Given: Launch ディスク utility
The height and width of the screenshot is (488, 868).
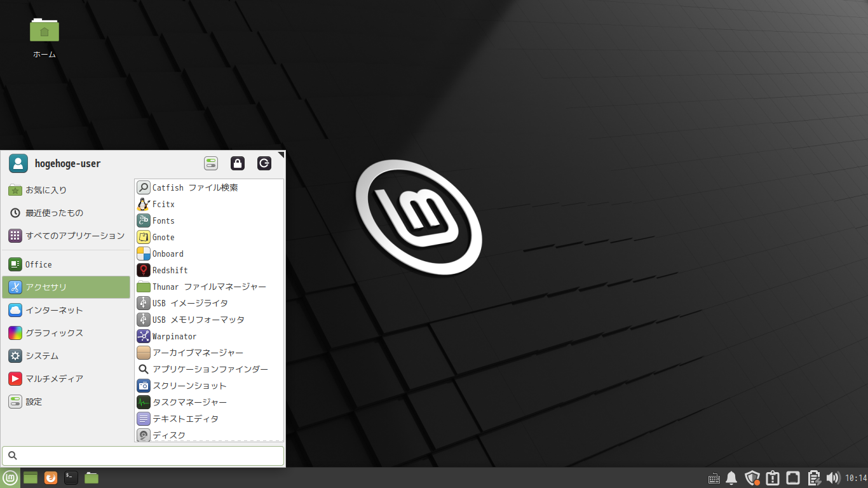Looking at the screenshot, I should point(209,435).
